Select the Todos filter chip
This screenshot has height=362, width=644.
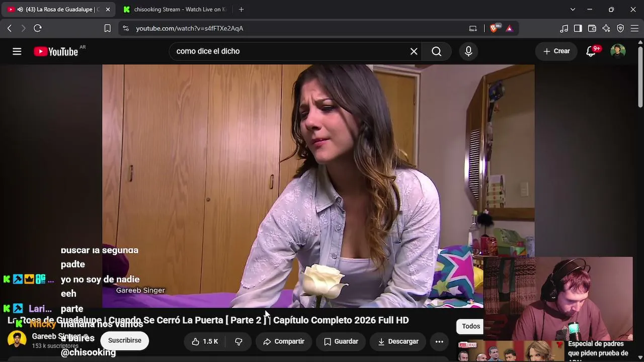(x=471, y=326)
